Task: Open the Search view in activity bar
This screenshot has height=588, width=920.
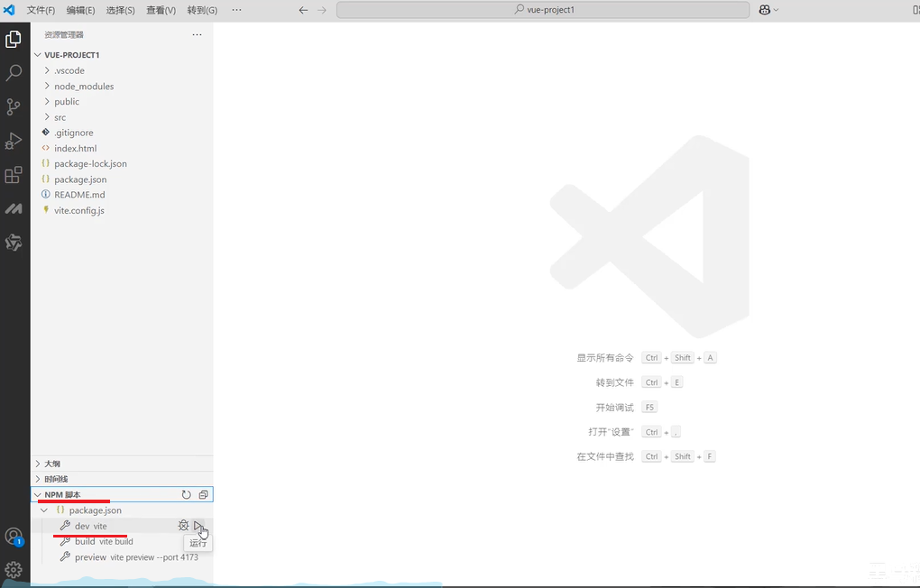Action: coord(14,73)
